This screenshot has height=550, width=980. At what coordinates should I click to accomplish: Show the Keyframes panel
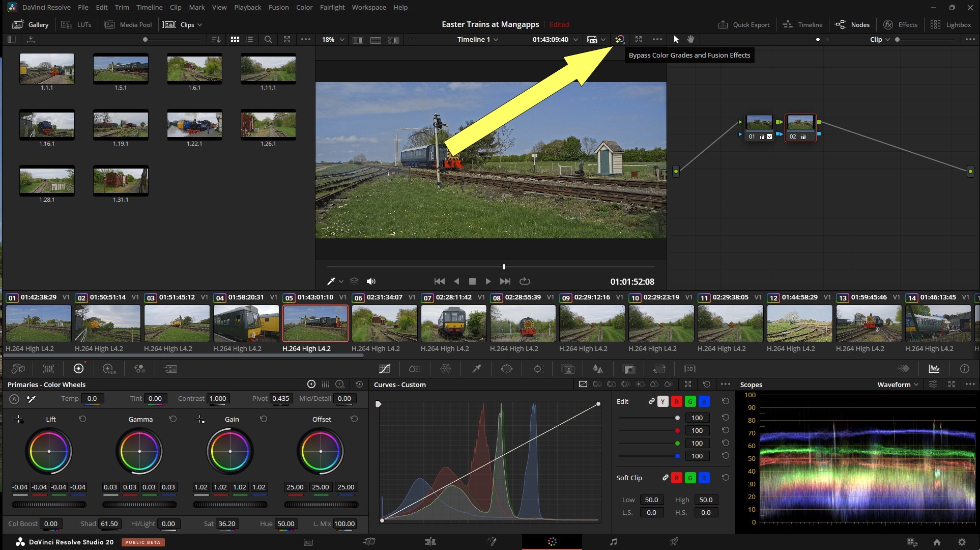coord(904,369)
